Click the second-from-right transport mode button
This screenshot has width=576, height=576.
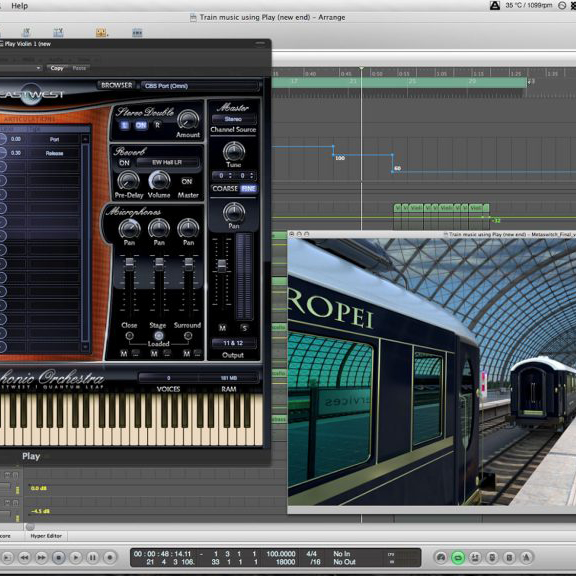(x=509, y=558)
